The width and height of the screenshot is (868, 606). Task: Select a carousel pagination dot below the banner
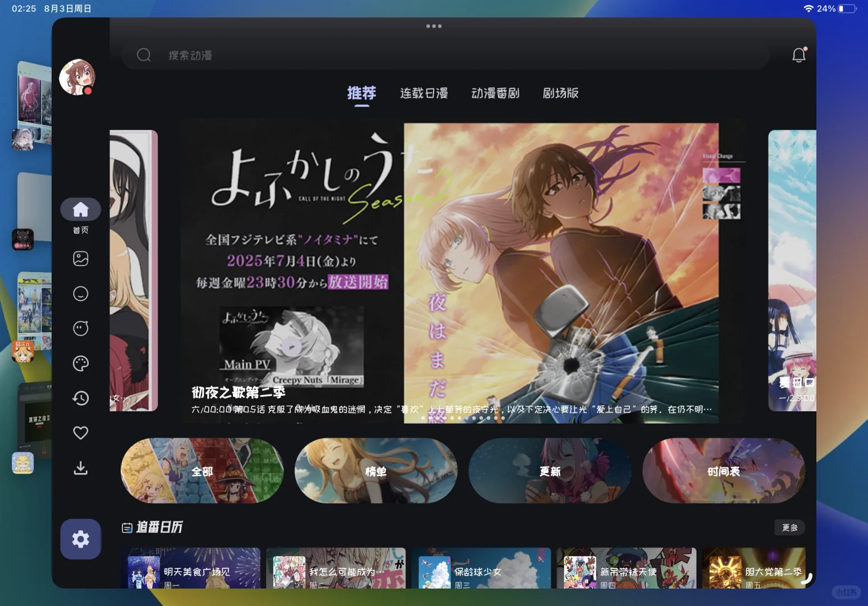point(466,418)
